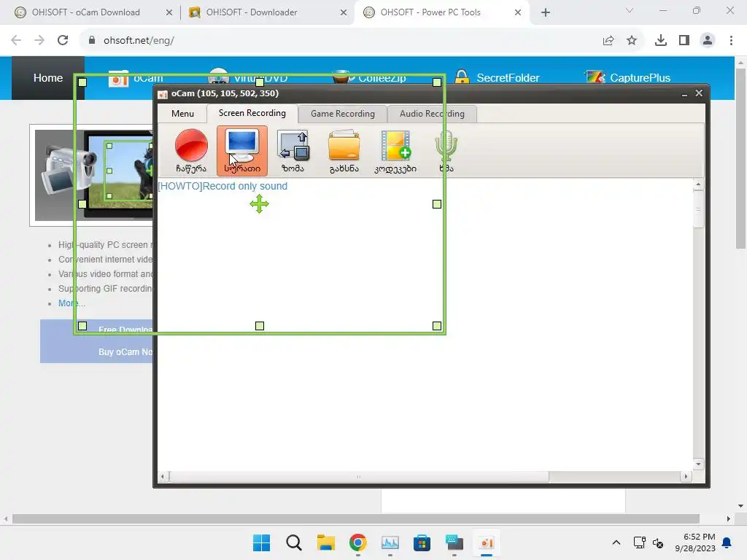Open a new Chrome tab with plus button
747x560 pixels.
tap(546, 12)
